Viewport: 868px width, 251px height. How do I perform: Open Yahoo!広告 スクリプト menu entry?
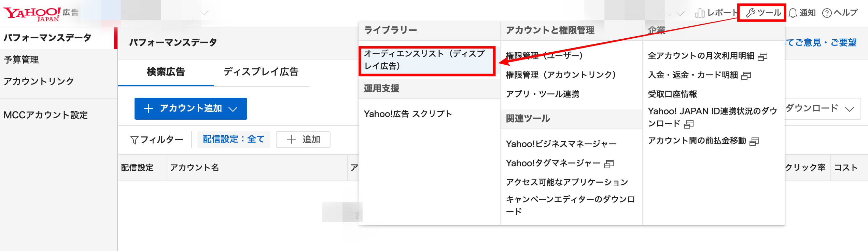408,114
